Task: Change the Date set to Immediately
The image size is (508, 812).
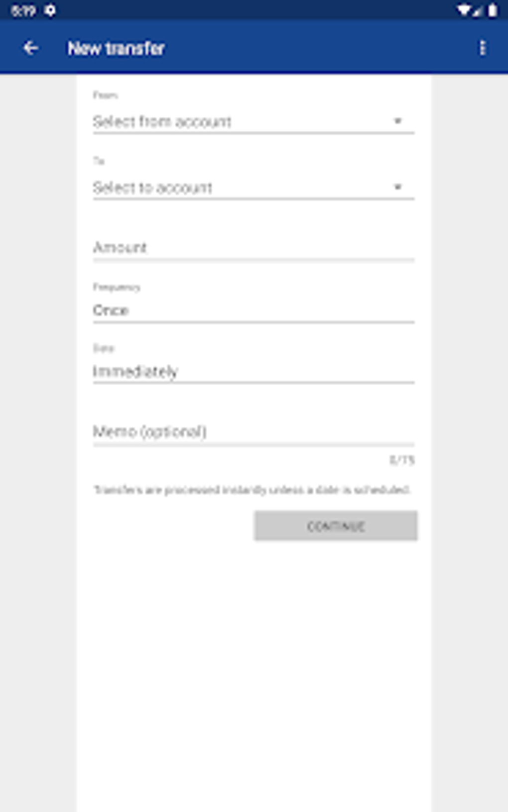Action: [254, 371]
